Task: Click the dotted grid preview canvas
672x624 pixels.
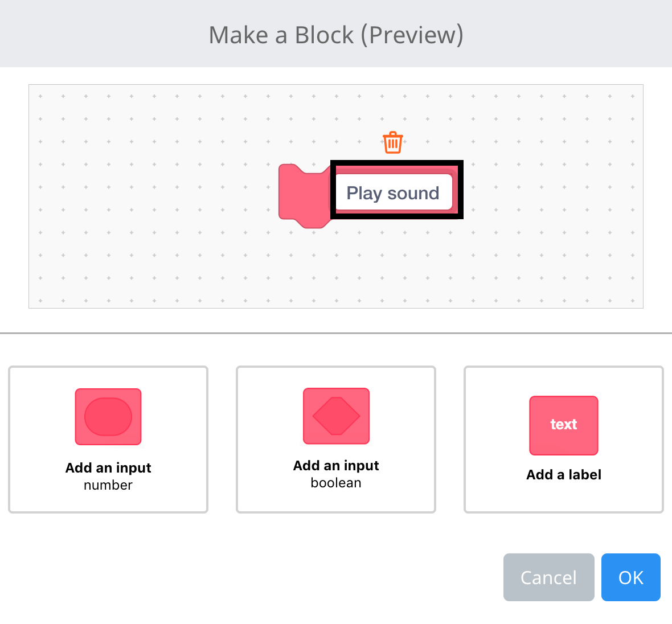Action: [142, 262]
